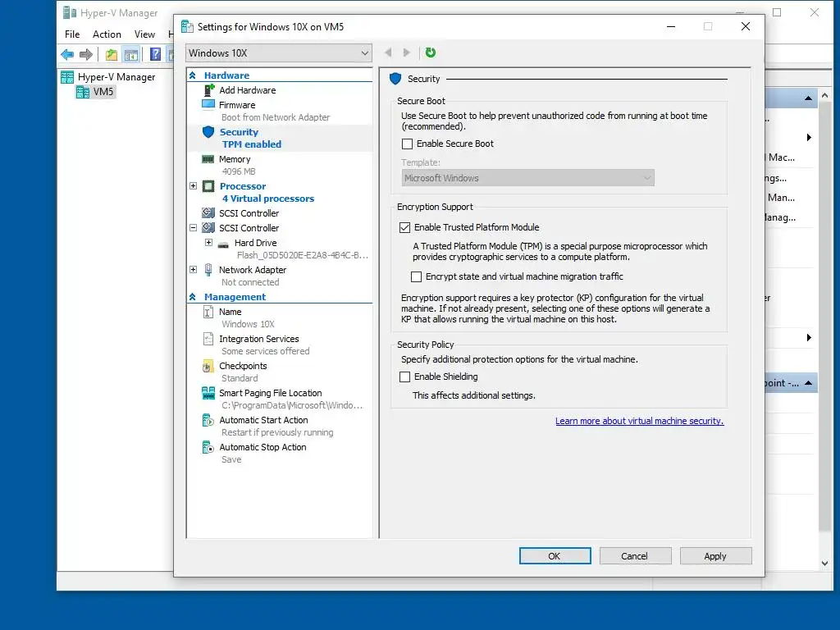Screen dimensions: 840x630
Task: Click the Apply button
Action: pyautogui.click(x=715, y=556)
